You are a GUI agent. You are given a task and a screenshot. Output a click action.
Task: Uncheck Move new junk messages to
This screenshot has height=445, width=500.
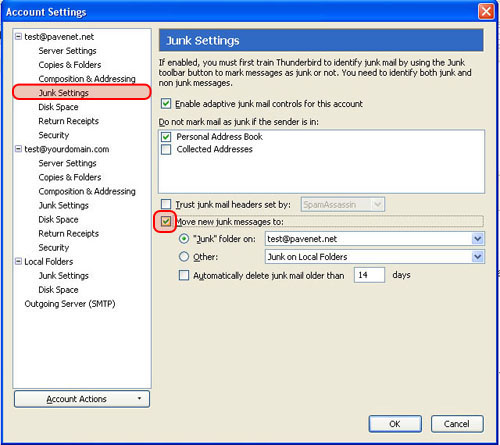166,221
